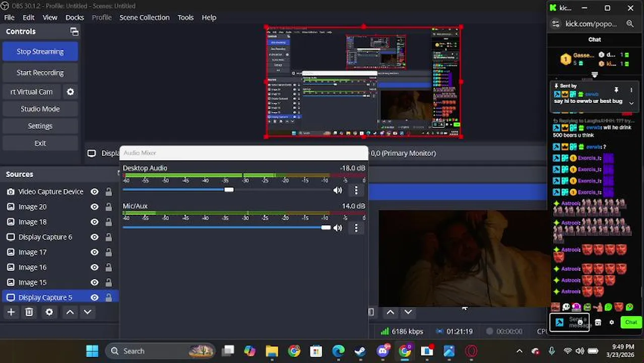
Task: Unlock the Image 20 source
Action: 108,207
